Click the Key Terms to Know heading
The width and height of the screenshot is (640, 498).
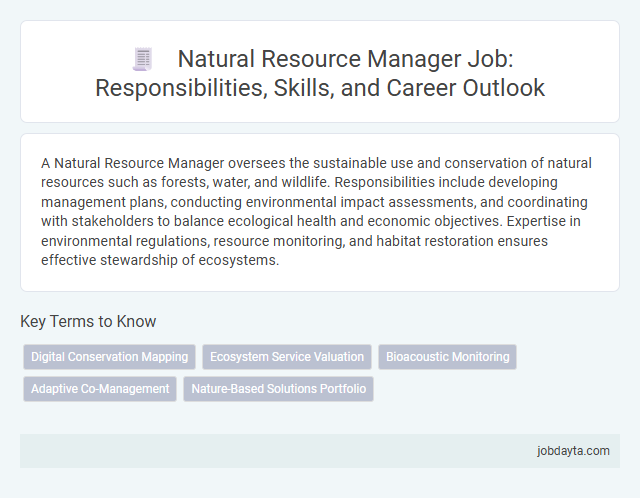[88, 321]
